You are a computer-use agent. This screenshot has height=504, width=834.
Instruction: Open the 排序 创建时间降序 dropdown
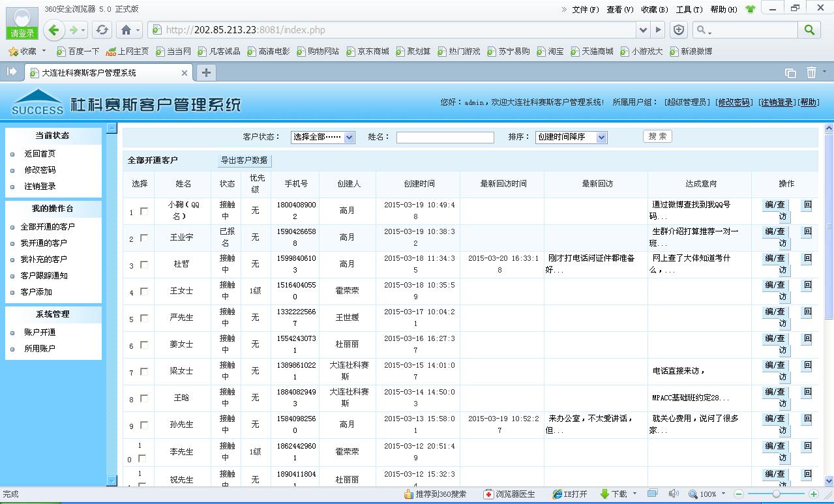click(571, 137)
